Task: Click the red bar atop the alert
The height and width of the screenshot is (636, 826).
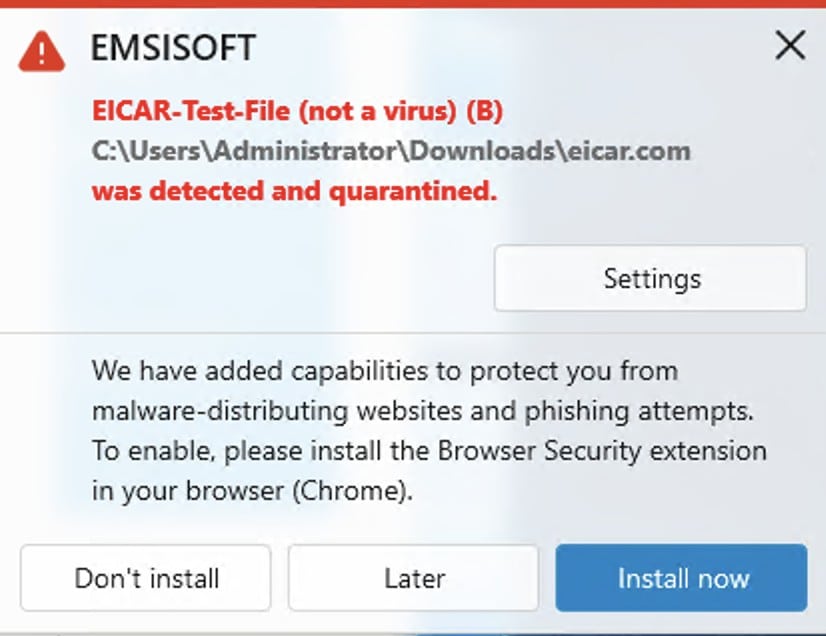Action: 413,4
